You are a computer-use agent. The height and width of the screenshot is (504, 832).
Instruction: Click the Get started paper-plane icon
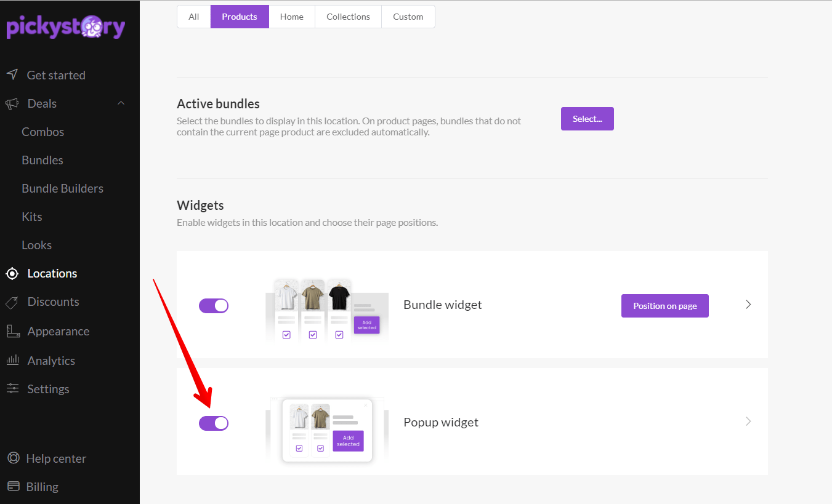tap(12, 74)
